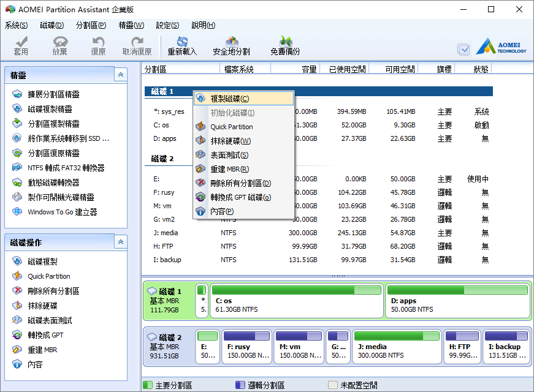Open the 免費備份 toolbar tool
The height and width of the screenshot is (392, 534).
coord(285,45)
